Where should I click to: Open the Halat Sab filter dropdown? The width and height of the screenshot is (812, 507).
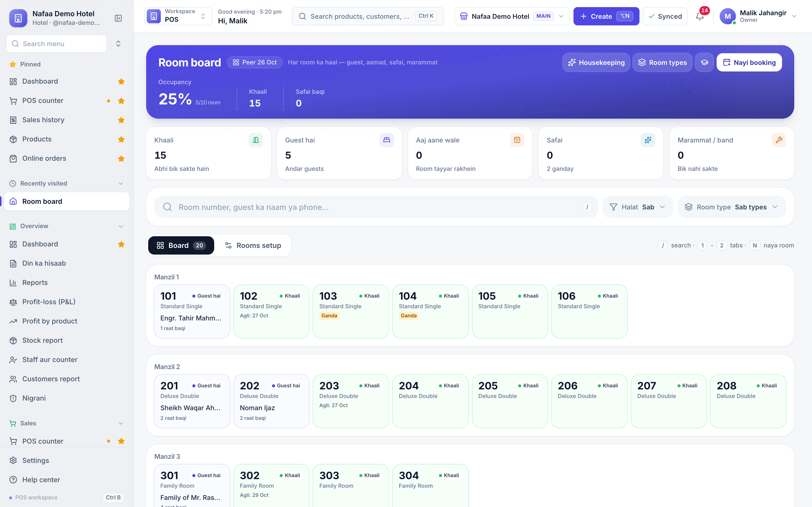click(x=637, y=207)
